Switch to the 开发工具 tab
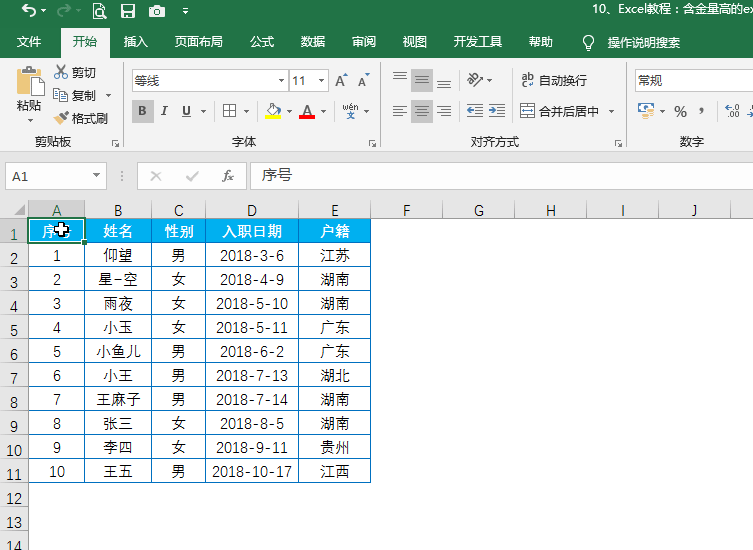The image size is (753, 550). (x=477, y=42)
